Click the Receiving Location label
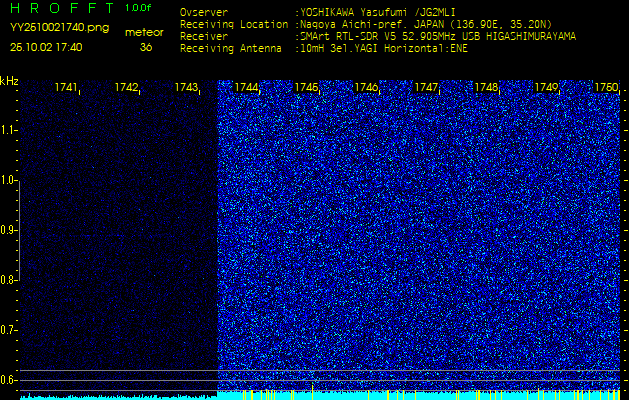Screen dimensions: 629x400 [x=234, y=24]
